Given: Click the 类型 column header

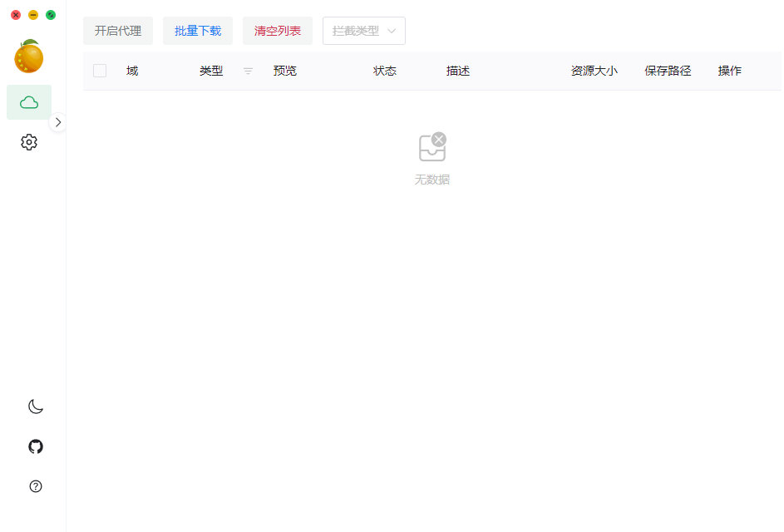Looking at the screenshot, I should click(x=211, y=71).
